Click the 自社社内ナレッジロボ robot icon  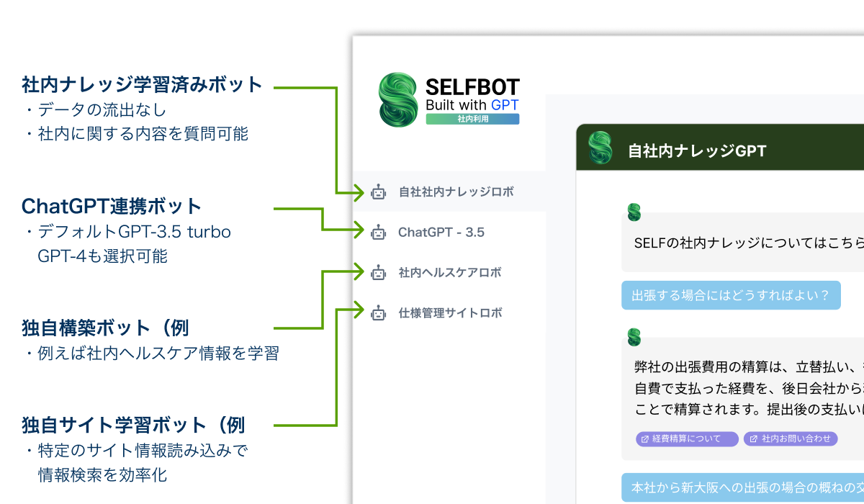(379, 192)
